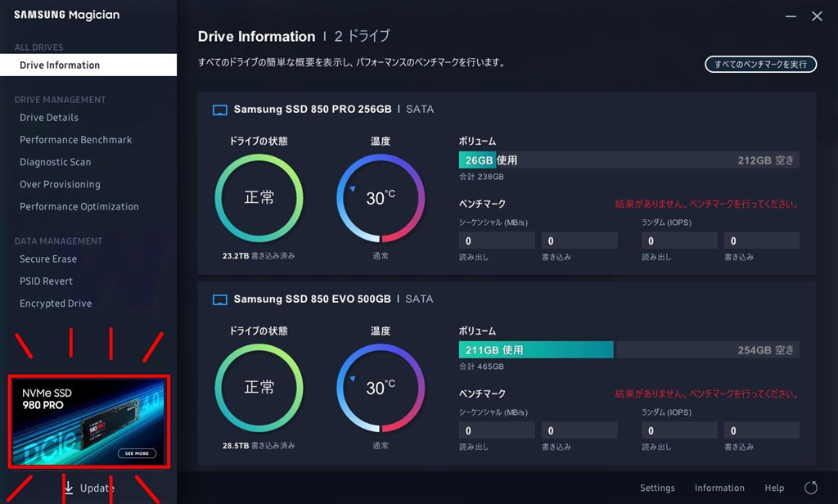Open the Drive Information page

(88, 65)
